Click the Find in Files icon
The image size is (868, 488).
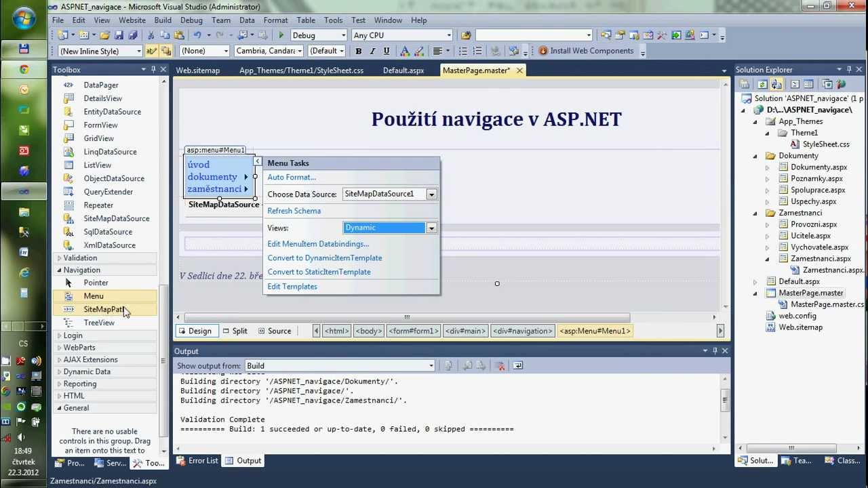click(466, 35)
